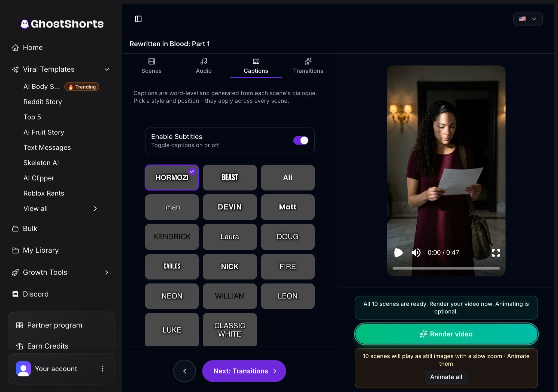The height and width of the screenshot is (392, 558).
Task: Click the My Library folder icon
Action: click(15, 250)
